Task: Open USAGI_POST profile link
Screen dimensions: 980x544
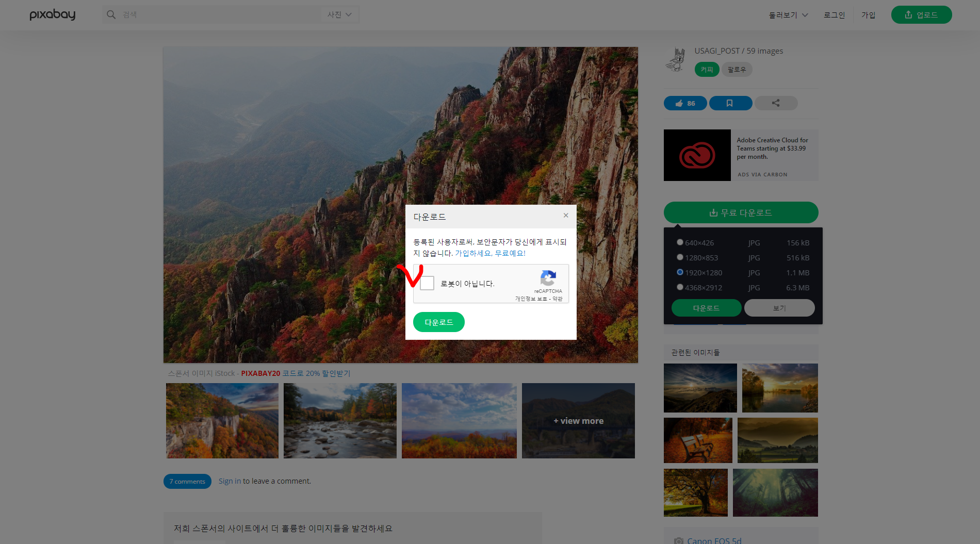Action: [717, 51]
